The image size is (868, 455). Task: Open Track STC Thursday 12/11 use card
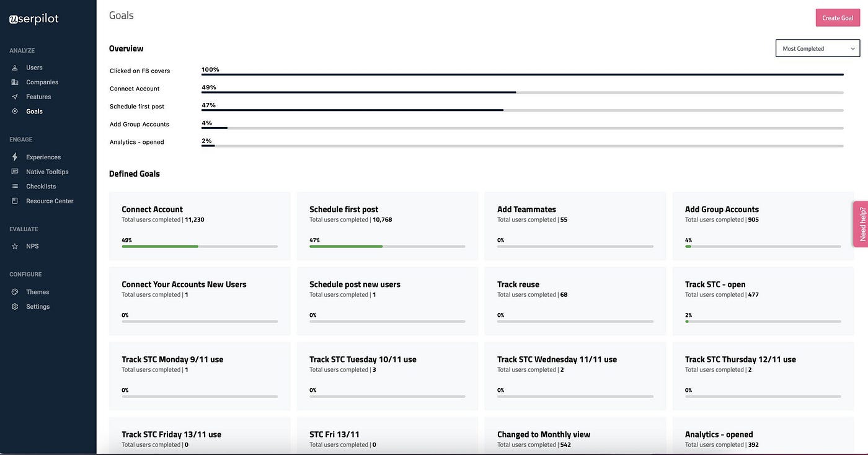coord(763,376)
